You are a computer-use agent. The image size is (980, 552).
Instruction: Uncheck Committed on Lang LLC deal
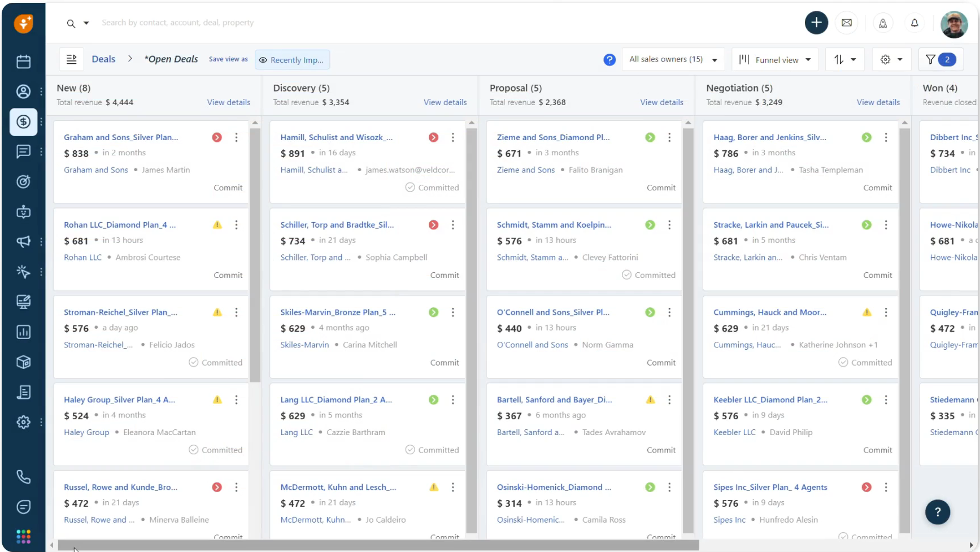(x=432, y=450)
